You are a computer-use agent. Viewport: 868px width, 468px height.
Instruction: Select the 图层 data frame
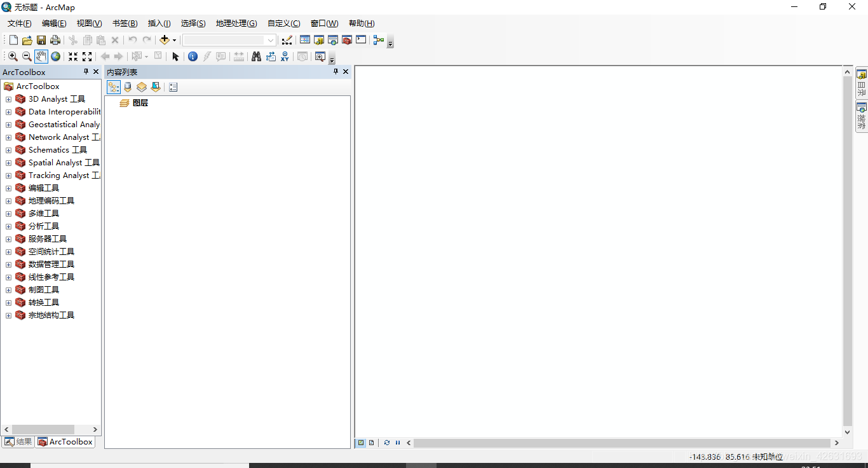click(133, 103)
